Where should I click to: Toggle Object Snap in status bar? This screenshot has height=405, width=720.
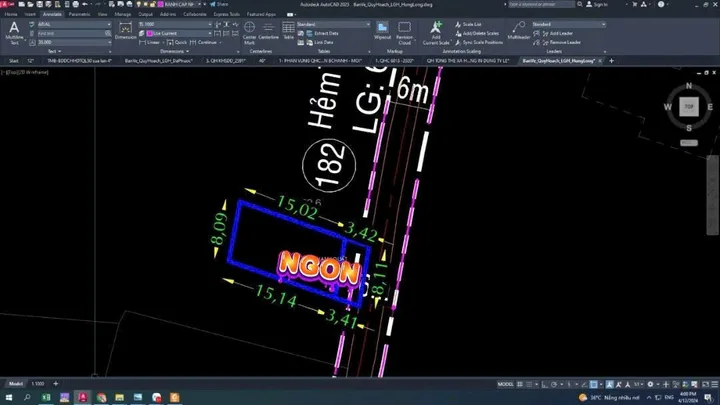pos(594,384)
